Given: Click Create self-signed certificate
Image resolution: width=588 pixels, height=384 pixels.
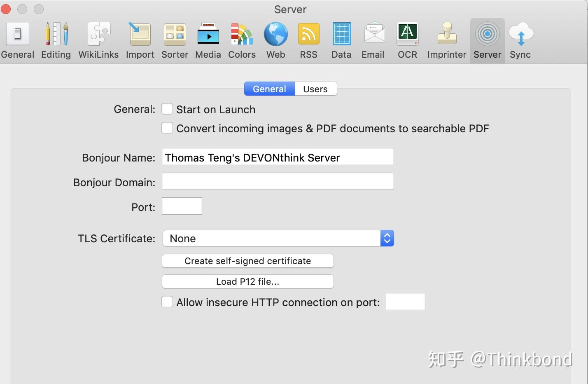Looking at the screenshot, I should click(x=247, y=261).
